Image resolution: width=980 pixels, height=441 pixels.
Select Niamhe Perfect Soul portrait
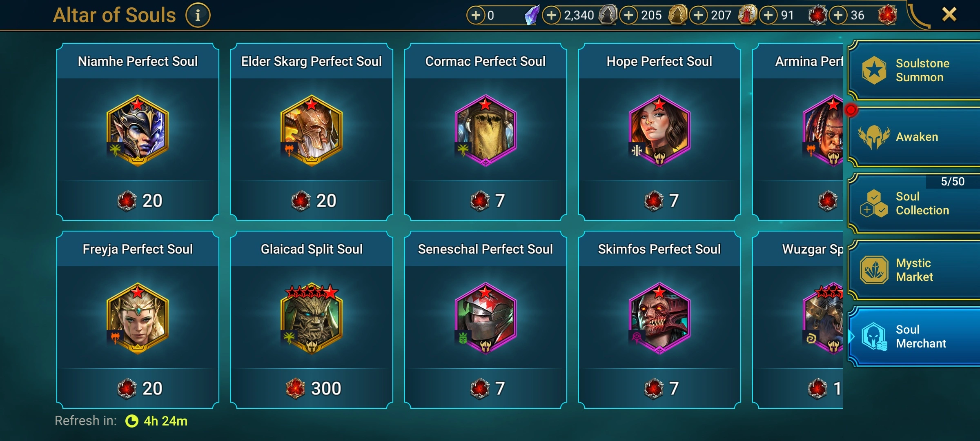(138, 131)
